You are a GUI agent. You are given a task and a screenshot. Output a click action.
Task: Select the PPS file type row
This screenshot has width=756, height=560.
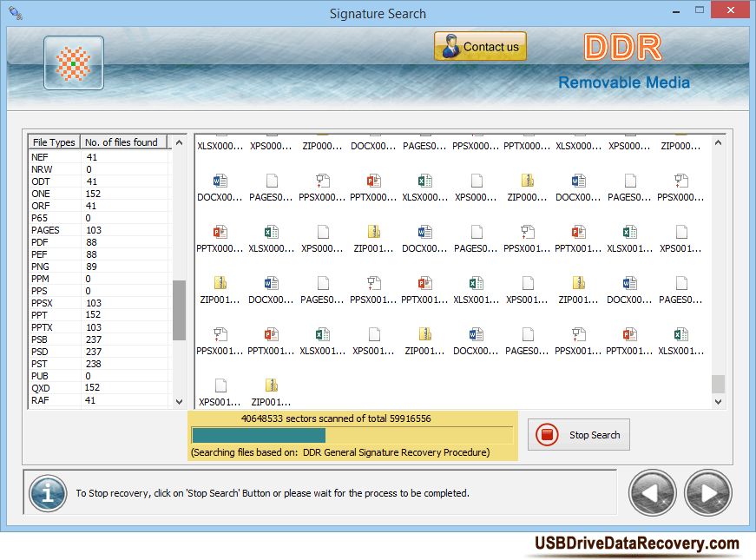99,291
